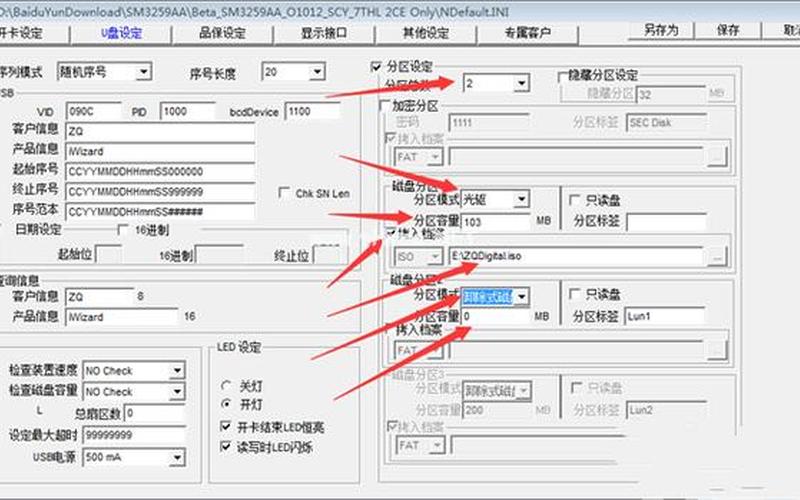Open the 序号长度 dropdown showing 20
Viewport: 800px width, 500px height.
[293, 72]
